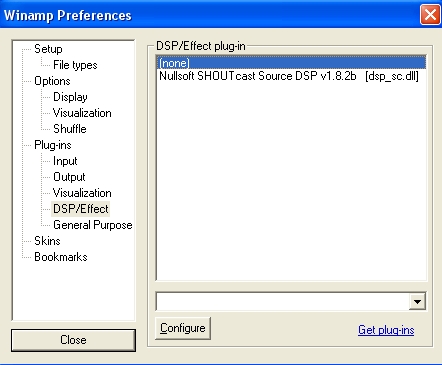Open Output plug-ins page

[x=69, y=177]
